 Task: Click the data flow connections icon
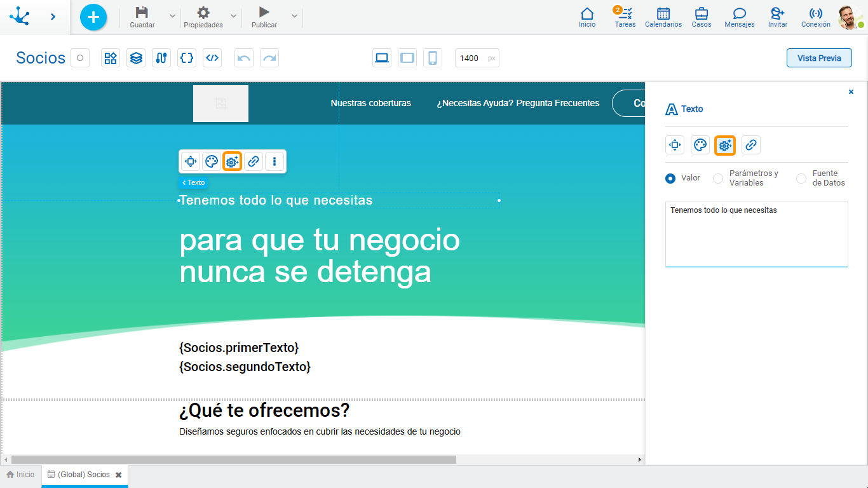(161, 58)
